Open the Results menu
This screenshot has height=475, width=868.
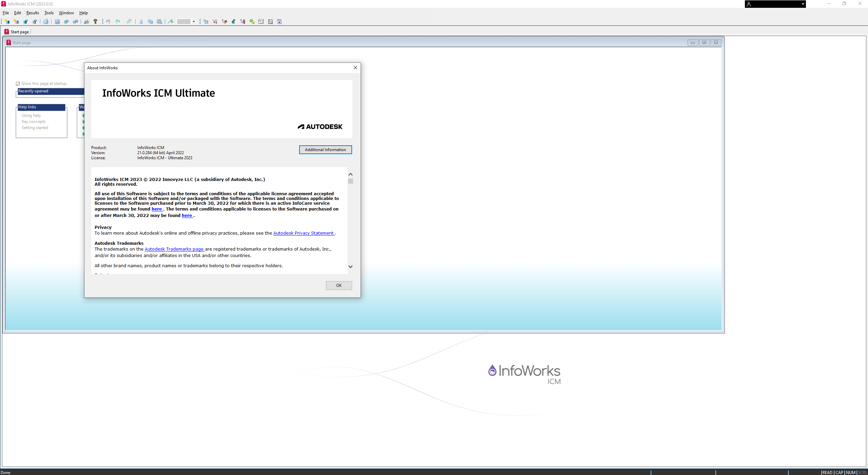(x=33, y=13)
